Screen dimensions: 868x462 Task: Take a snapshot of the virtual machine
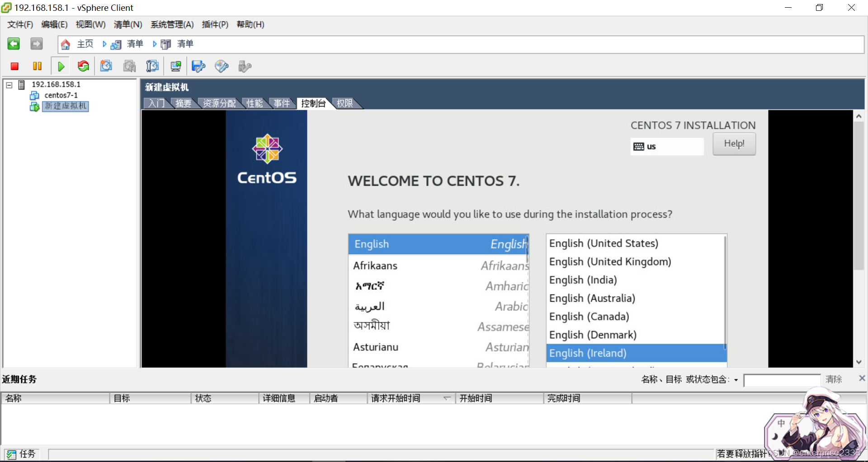(106, 66)
